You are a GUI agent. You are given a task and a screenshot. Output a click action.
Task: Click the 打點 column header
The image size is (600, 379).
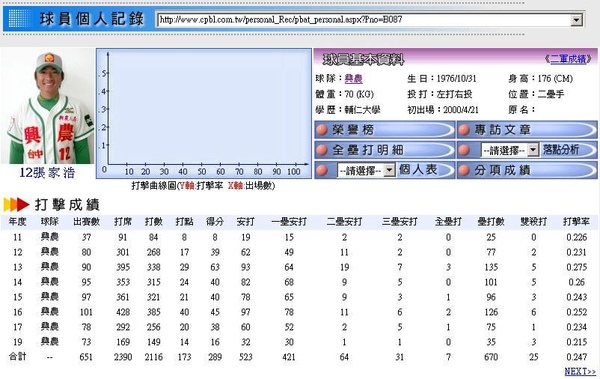(x=184, y=222)
